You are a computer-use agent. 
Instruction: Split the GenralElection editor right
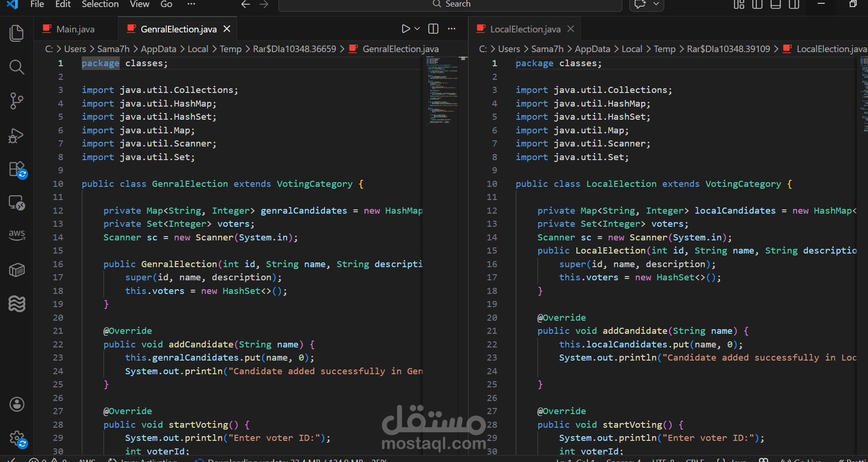(x=434, y=29)
